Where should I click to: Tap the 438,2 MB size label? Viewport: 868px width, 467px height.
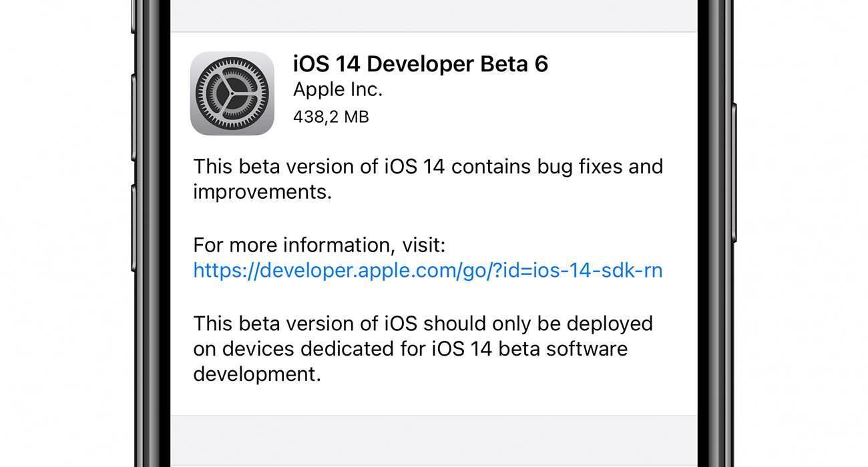point(331,117)
